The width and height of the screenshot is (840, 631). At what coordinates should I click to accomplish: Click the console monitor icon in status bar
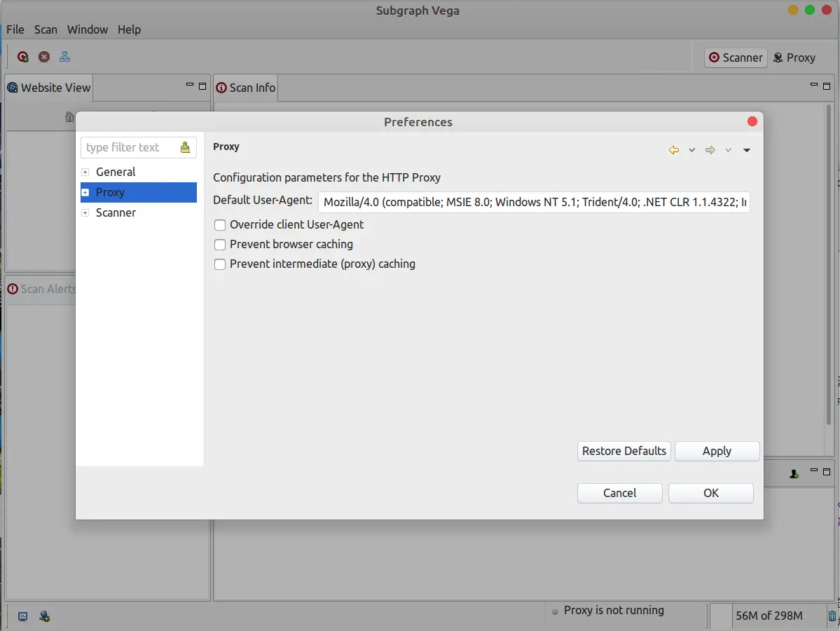pyautogui.click(x=22, y=616)
